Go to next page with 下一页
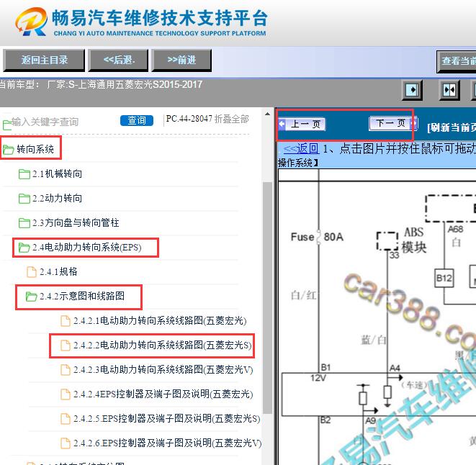The width and height of the screenshot is (476, 465). [x=393, y=123]
